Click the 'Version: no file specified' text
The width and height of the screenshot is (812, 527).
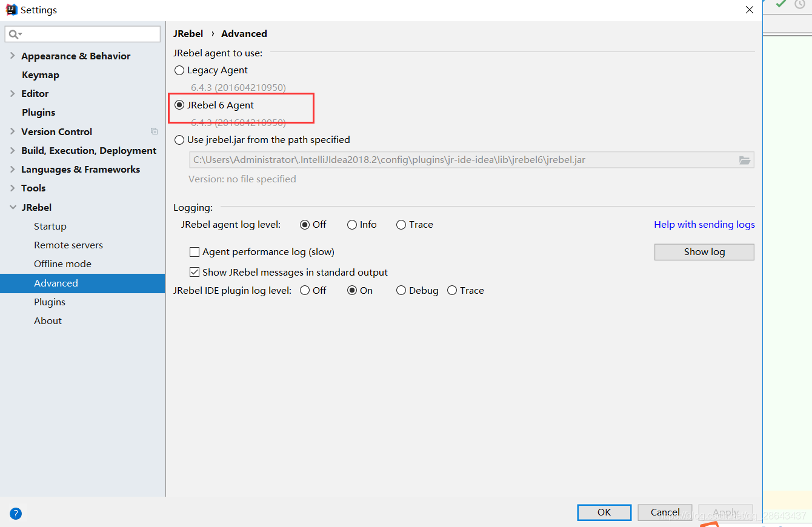(x=242, y=179)
